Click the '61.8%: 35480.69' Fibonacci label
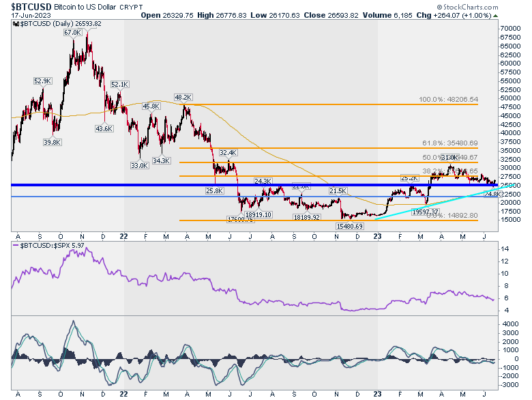Screen dimensions: 532x400 coord(450,143)
